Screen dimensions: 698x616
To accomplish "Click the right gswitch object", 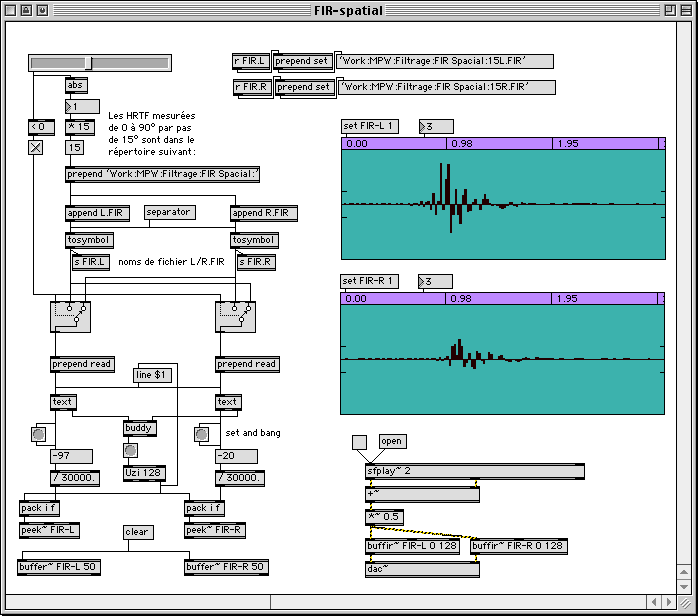I will coord(235,316).
